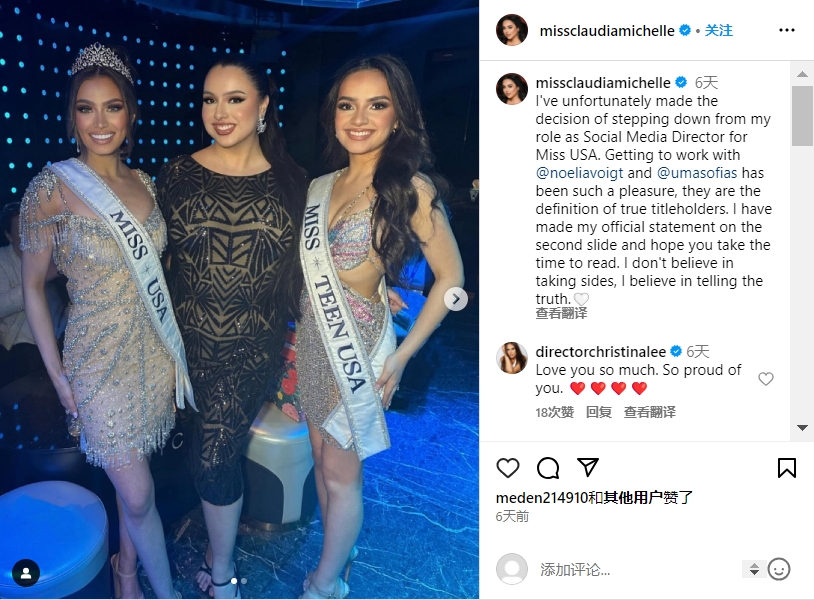Click scrollbar up arrow in comments
The height and width of the screenshot is (600, 814).
click(802, 74)
